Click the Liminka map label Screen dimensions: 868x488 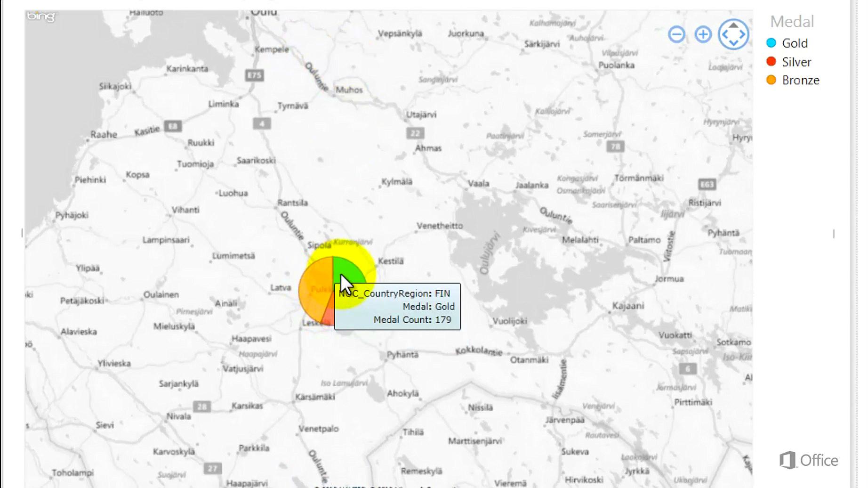click(x=224, y=104)
